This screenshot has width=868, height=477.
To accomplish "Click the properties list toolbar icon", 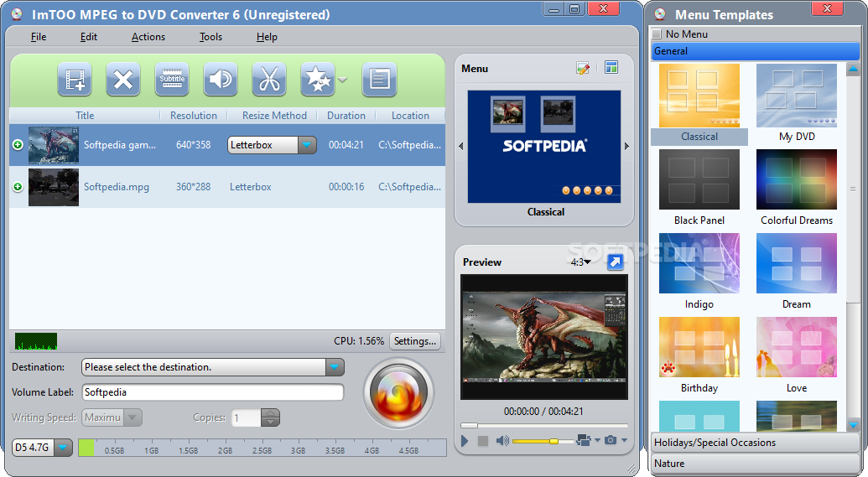I will pos(379,79).
